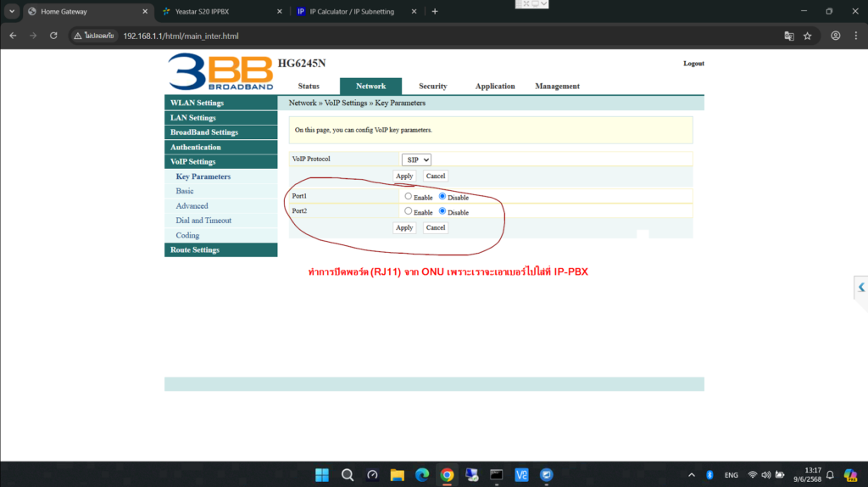
Task: Show hidden system tray icons
Action: coord(692,475)
